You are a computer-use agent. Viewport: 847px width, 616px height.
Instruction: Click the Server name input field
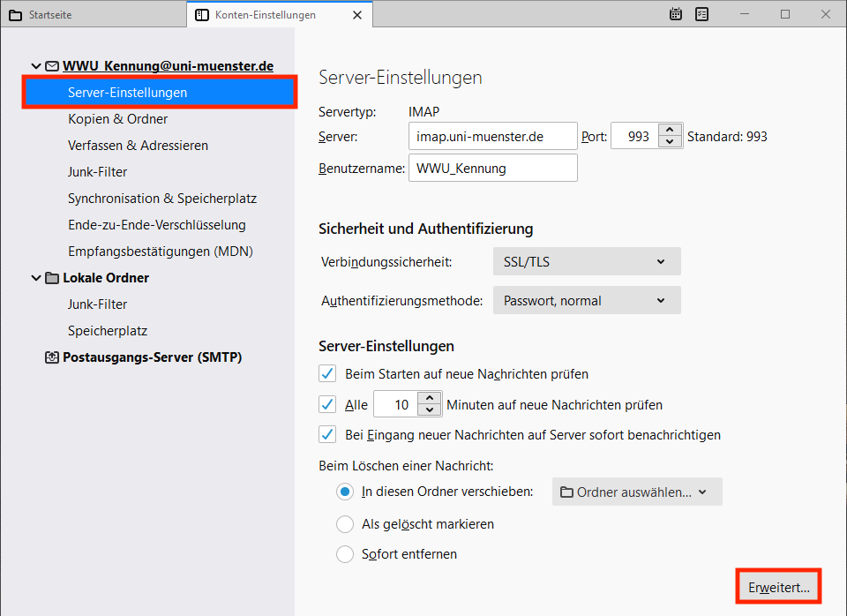492,137
